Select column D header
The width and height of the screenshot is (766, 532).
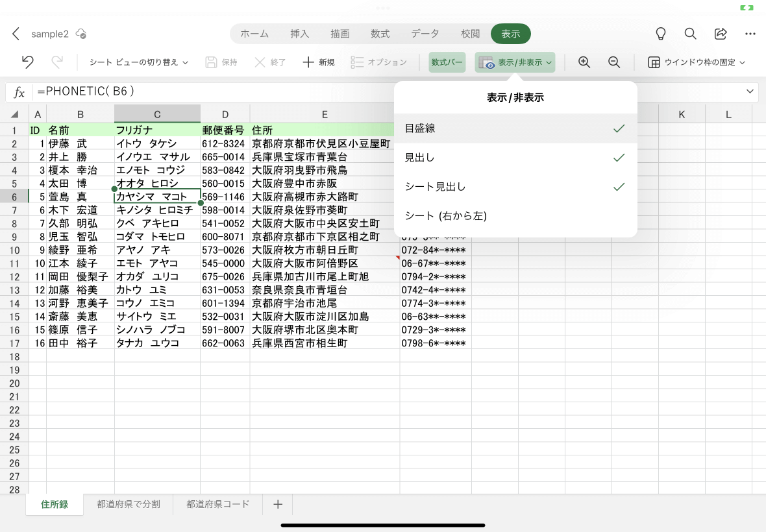click(x=225, y=114)
